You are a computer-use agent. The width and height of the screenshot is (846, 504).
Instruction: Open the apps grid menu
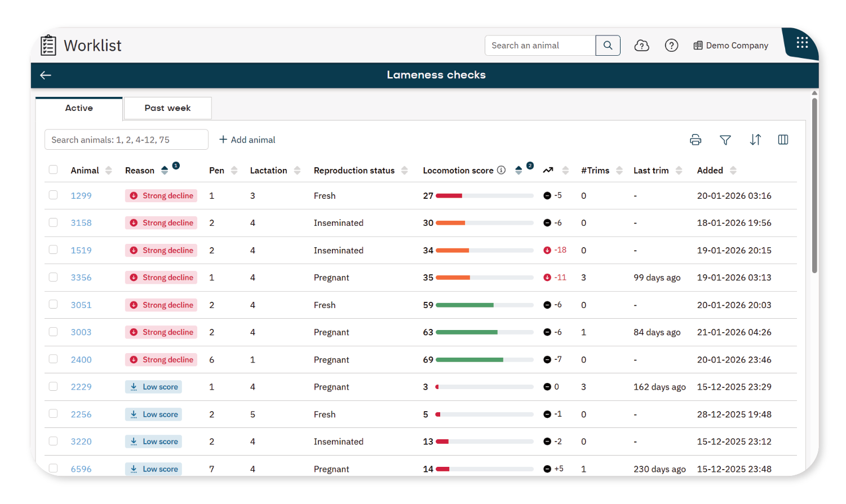coord(802,43)
